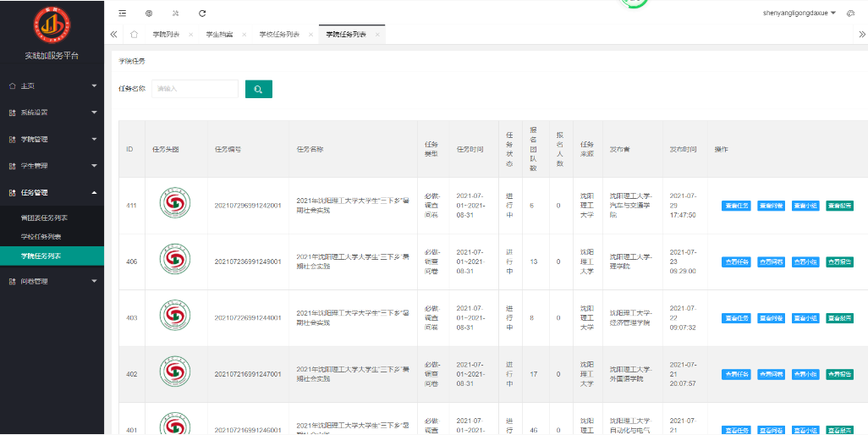Close the 学校任务列表 tab

[x=310, y=35]
